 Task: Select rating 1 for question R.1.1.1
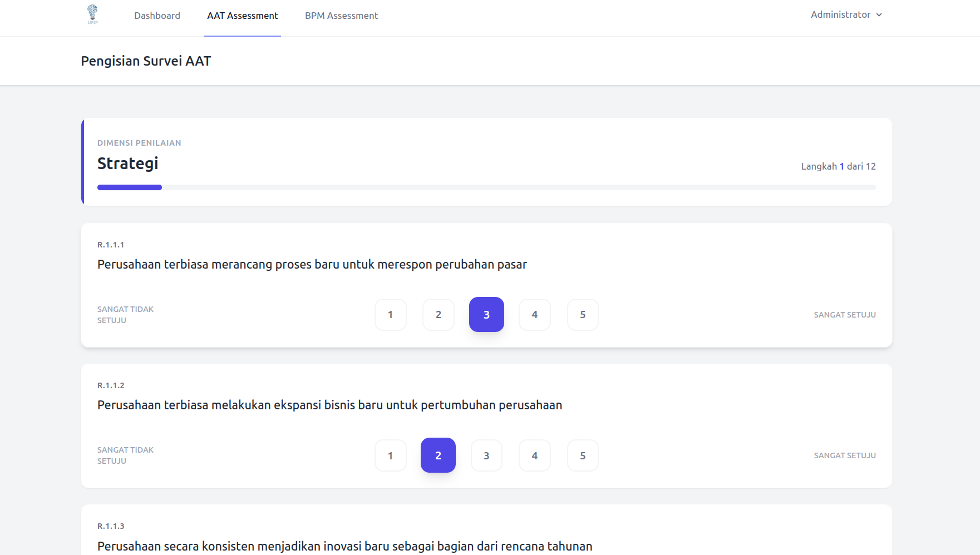[x=390, y=315]
